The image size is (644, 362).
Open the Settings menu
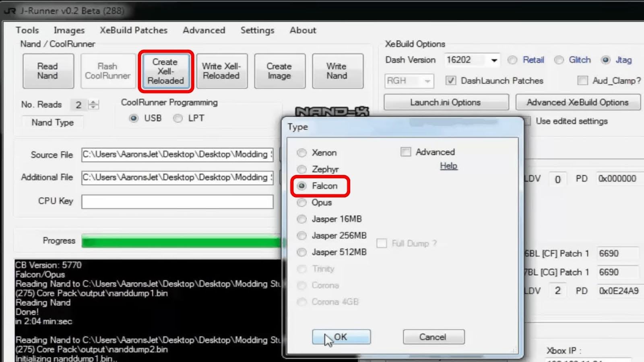pos(257,30)
